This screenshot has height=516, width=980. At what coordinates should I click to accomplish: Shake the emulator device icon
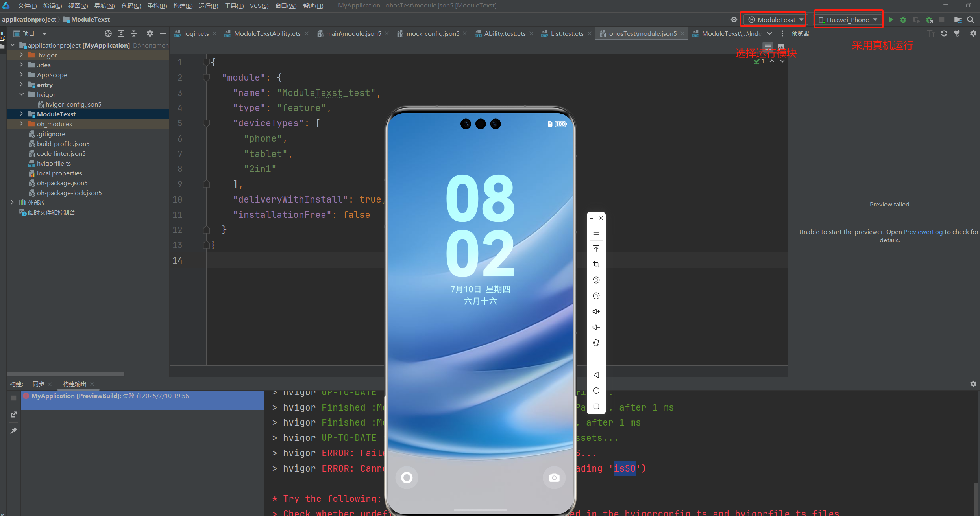pyautogui.click(x=596, y=343)
